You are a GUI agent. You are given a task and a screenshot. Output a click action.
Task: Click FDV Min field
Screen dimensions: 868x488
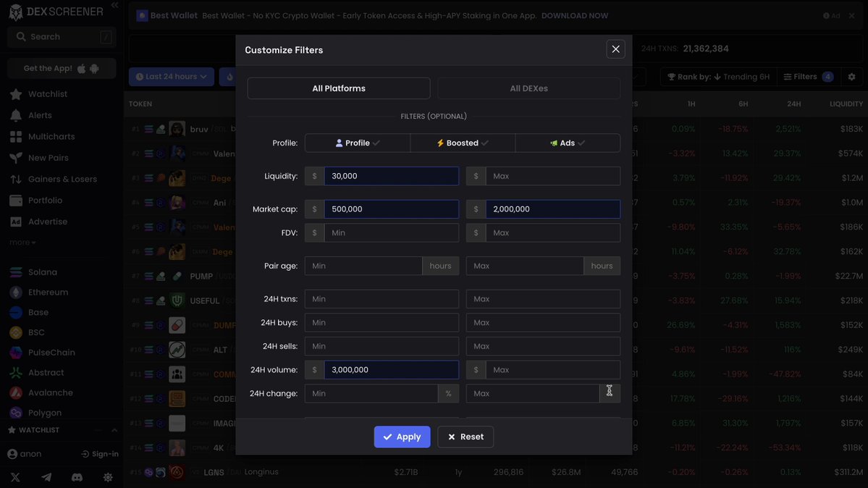[392, 233]
